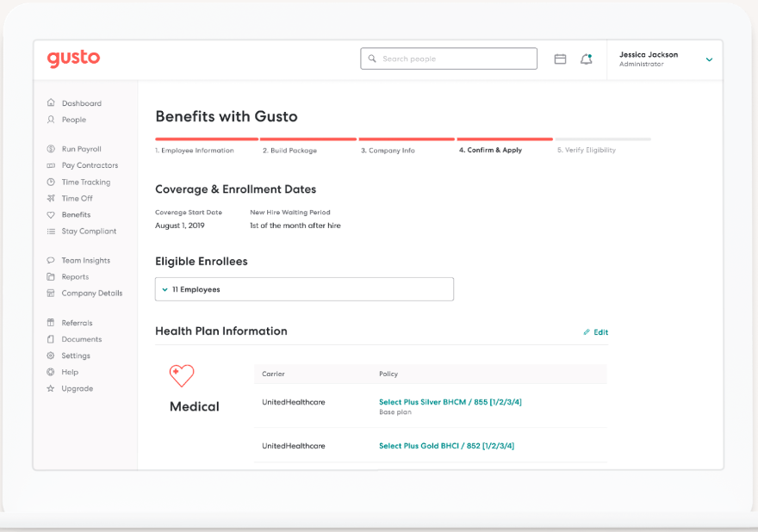Screen dimensions: 758x532
Task: Click the People person icon
Action: [51, 119]
